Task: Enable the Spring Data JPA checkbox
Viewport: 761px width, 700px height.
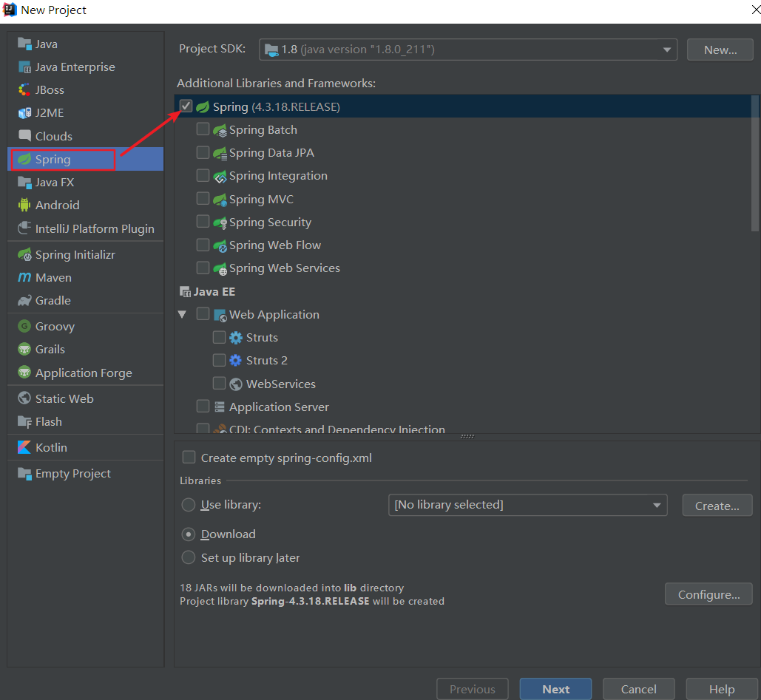Action: tap(203, 152)
